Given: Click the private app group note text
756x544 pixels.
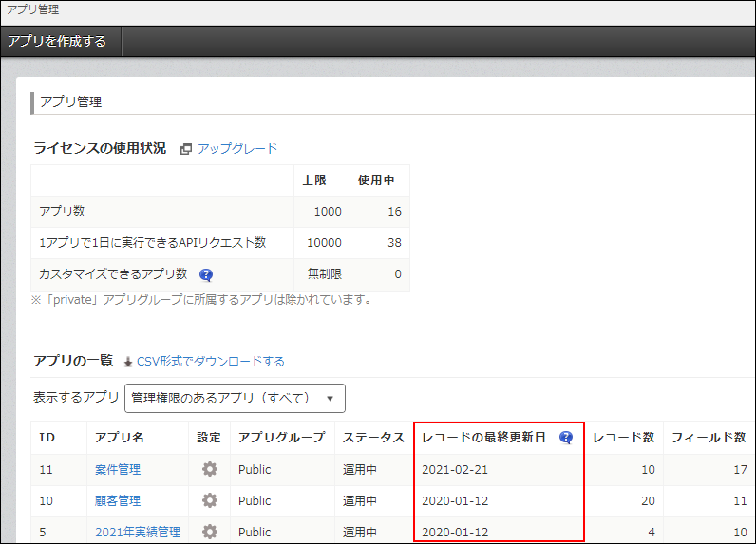Looking at the screenshot, I should [203, 300].
